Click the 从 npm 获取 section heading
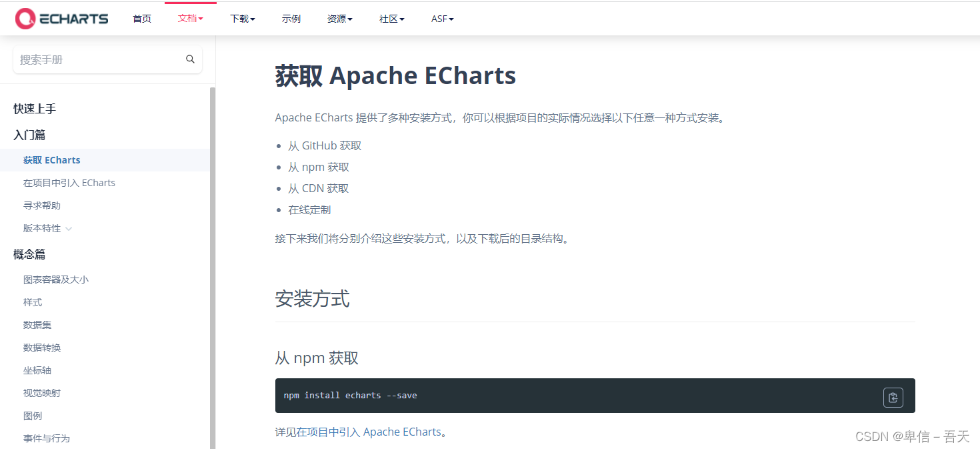 tap(317, 358)
